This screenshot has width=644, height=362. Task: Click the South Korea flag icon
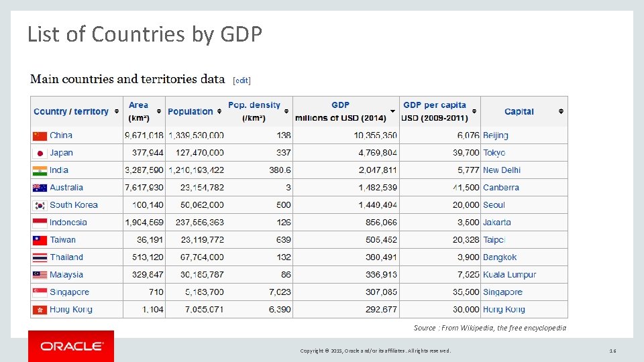[x=40, y=205]
